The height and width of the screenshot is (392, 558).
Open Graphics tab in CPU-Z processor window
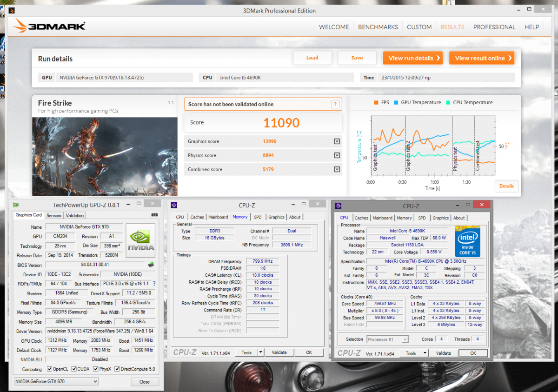[x=440, y=218]
